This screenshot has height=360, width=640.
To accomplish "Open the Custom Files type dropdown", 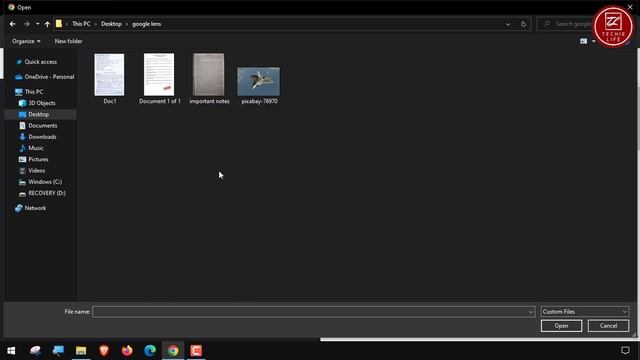I will (x=584, y=312).
